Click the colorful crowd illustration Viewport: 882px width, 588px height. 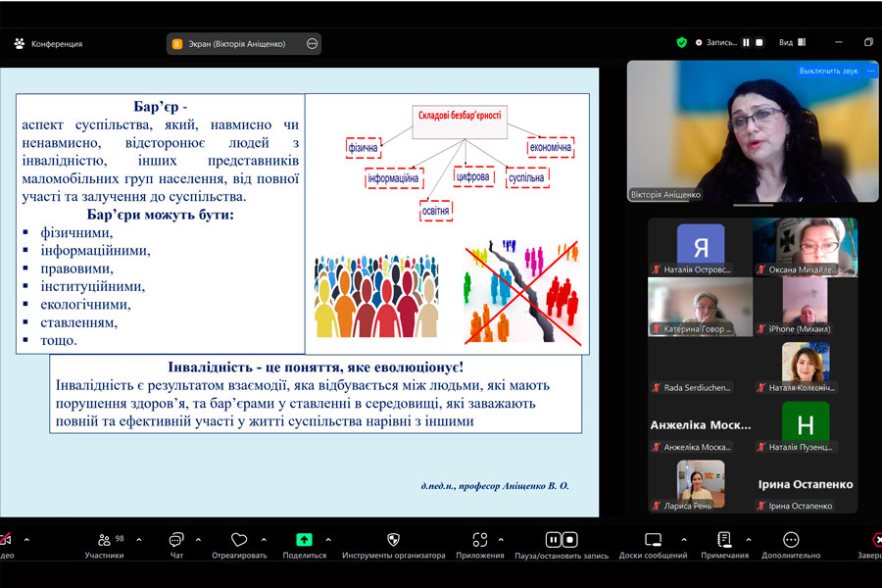[376, 296]
